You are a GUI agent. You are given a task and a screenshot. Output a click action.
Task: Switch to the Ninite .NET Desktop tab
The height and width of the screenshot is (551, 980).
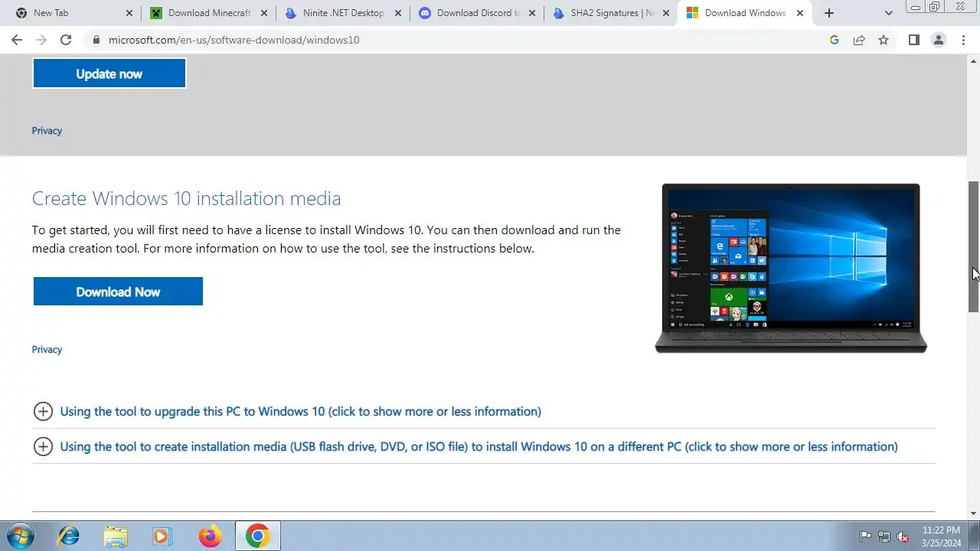(x=342, y=13)
